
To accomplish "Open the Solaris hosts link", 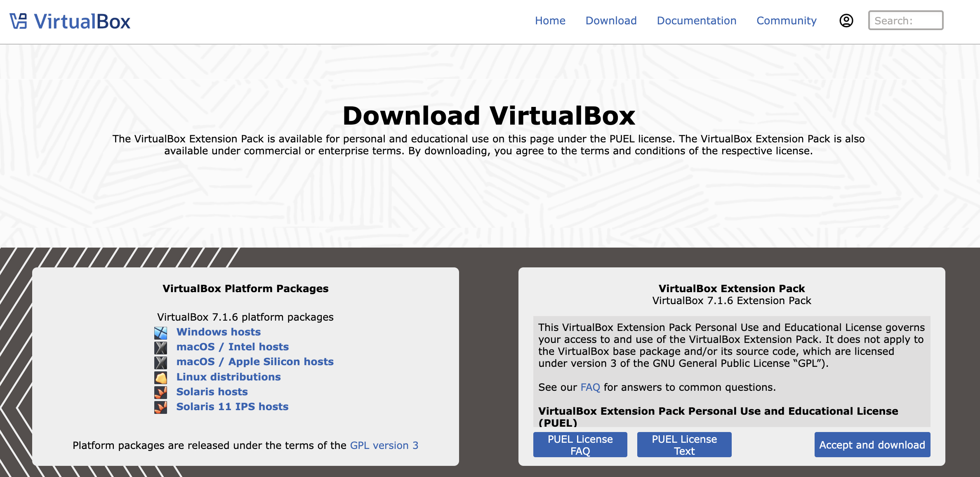I will tap(212, 392).
